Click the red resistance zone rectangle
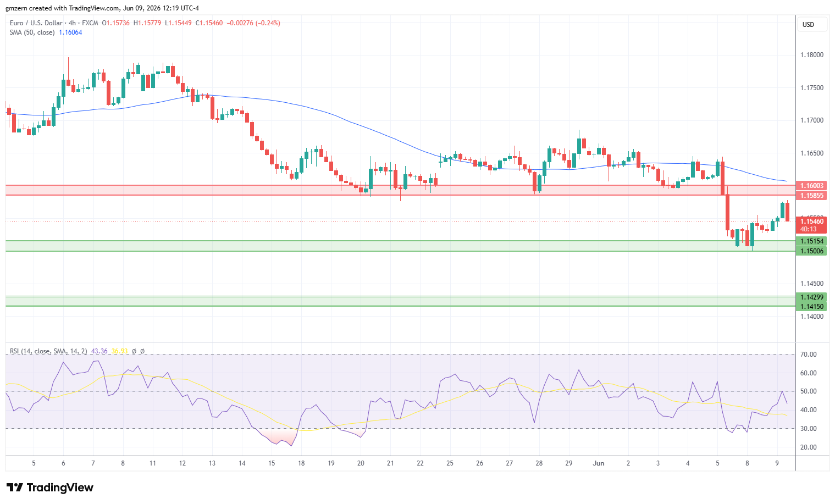 pos(400,190)
